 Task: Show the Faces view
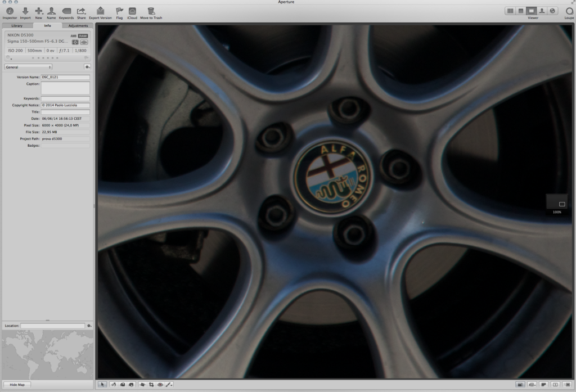pyautogui.click(x=542, y=11)
